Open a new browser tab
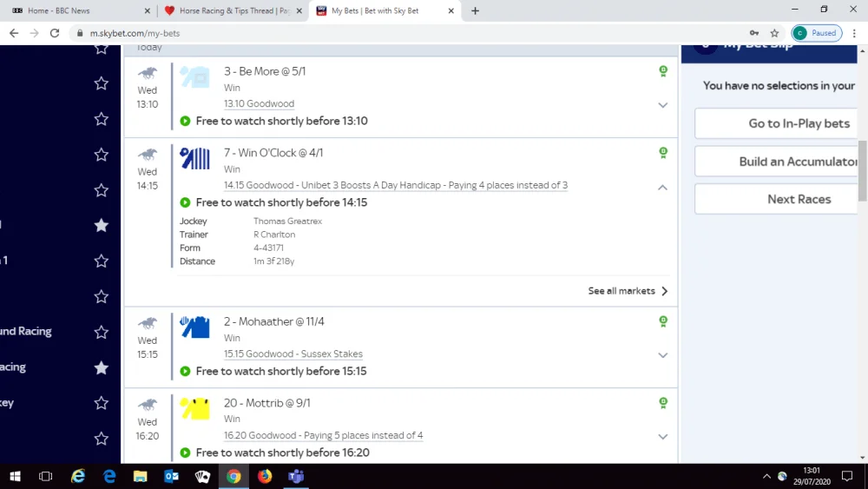Screen dimensions: 868x489 (x=475, y=10)
